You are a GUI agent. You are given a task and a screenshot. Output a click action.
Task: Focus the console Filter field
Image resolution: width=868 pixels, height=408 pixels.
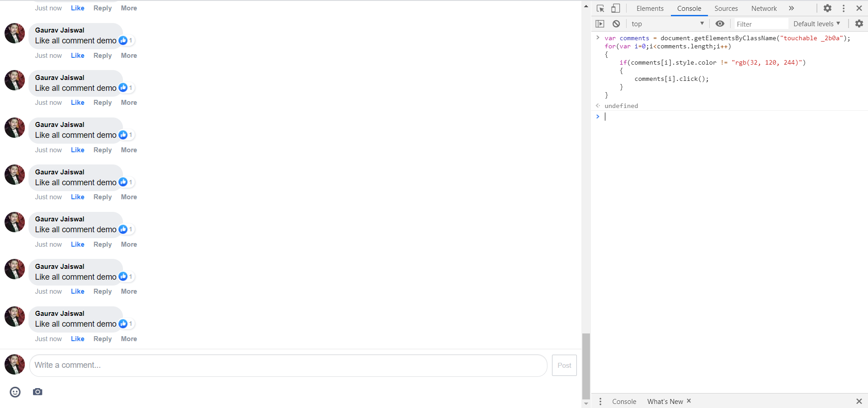761,24
